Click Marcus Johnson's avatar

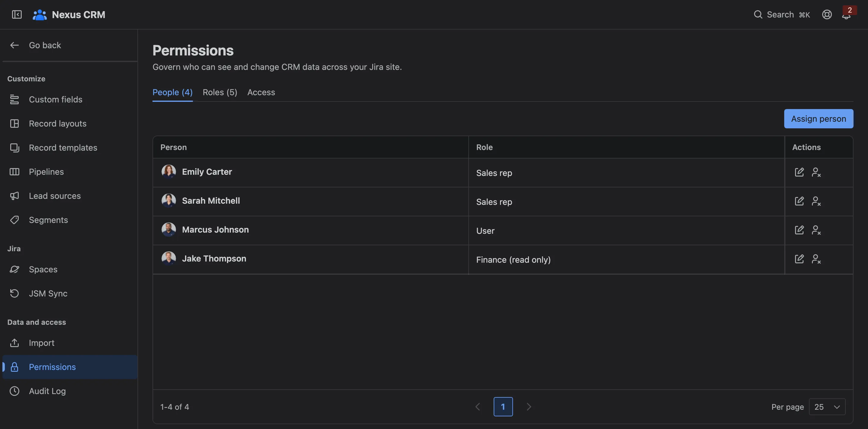(x=168, y=229)
